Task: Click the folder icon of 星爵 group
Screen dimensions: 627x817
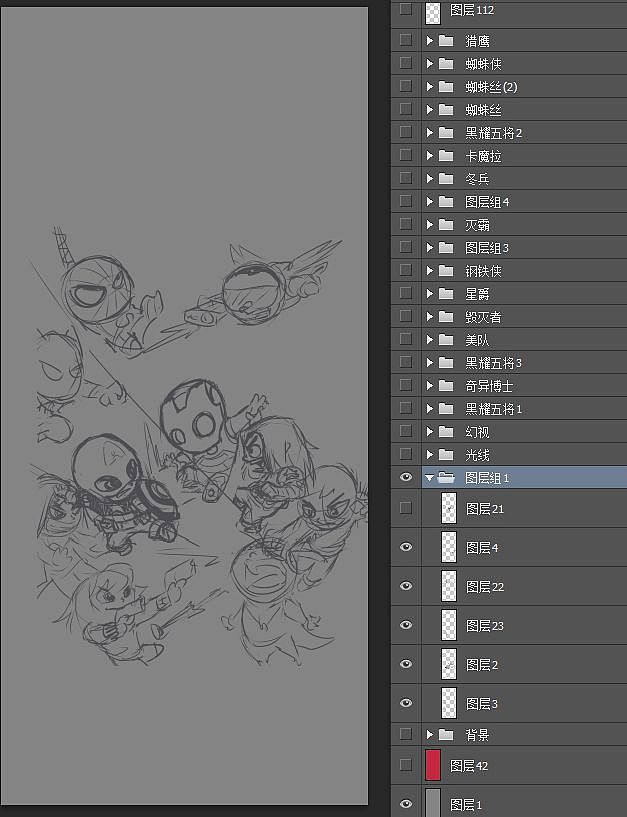Action: point(446,293)
